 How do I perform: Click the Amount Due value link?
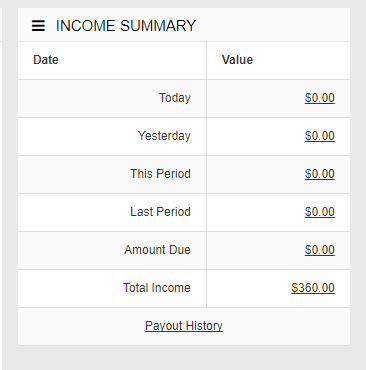[x=319, y=250]
